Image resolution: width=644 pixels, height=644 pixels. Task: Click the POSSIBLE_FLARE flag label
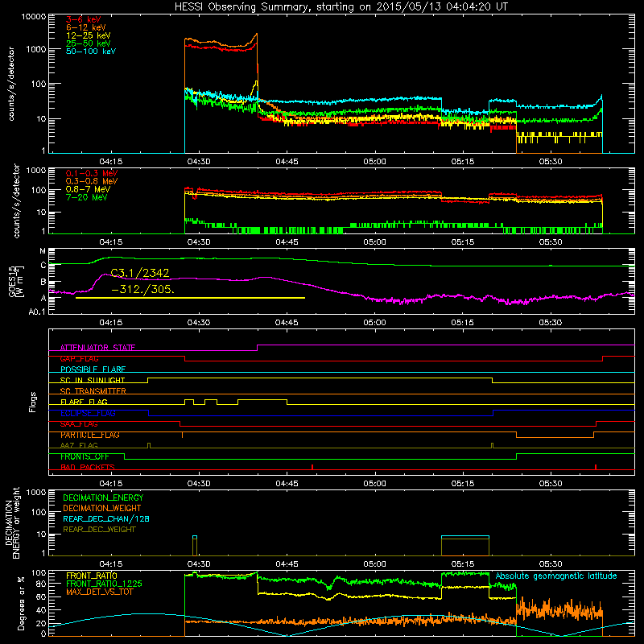93,369
